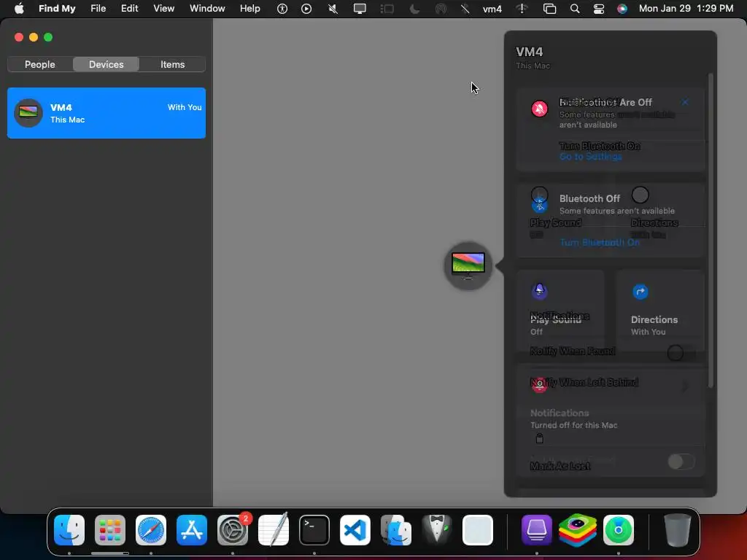Open Terminal from the dock
Screen dimensions: 747x560
[314, 530]
